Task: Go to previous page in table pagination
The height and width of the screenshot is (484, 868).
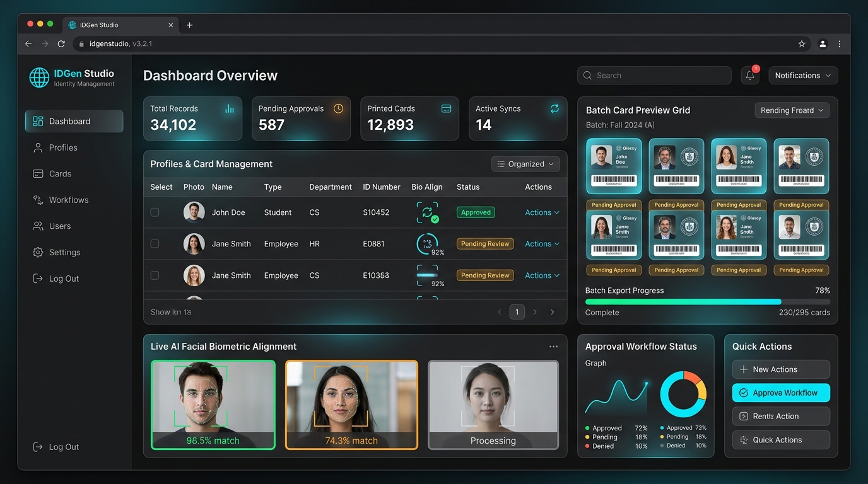Action: 500,312
